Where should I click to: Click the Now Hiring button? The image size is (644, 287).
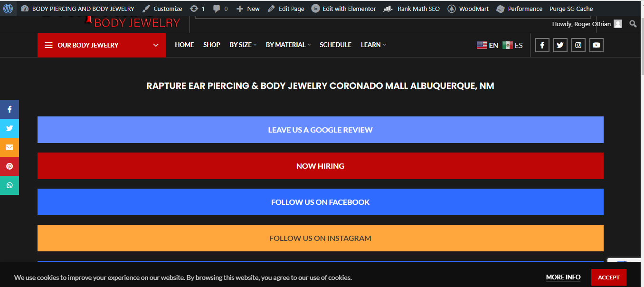pos(321,166)
